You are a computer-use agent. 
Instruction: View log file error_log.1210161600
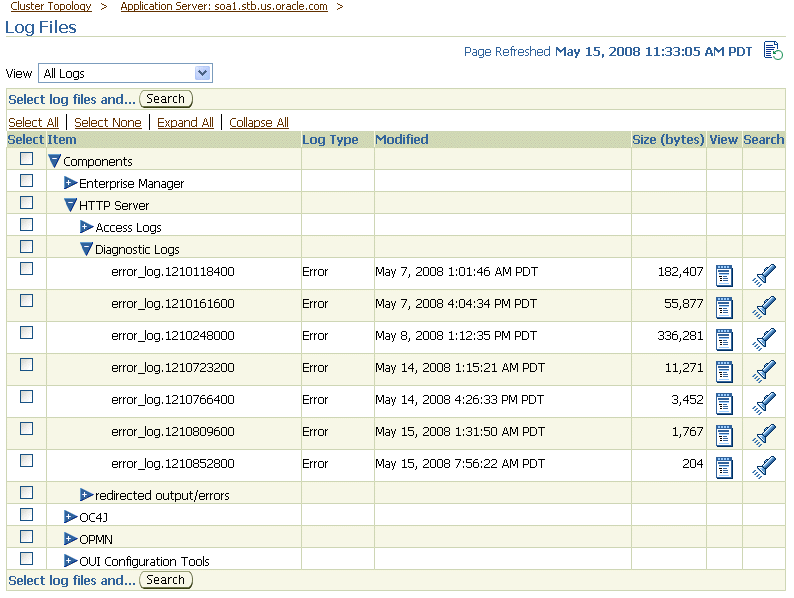[x=724, y=307]
